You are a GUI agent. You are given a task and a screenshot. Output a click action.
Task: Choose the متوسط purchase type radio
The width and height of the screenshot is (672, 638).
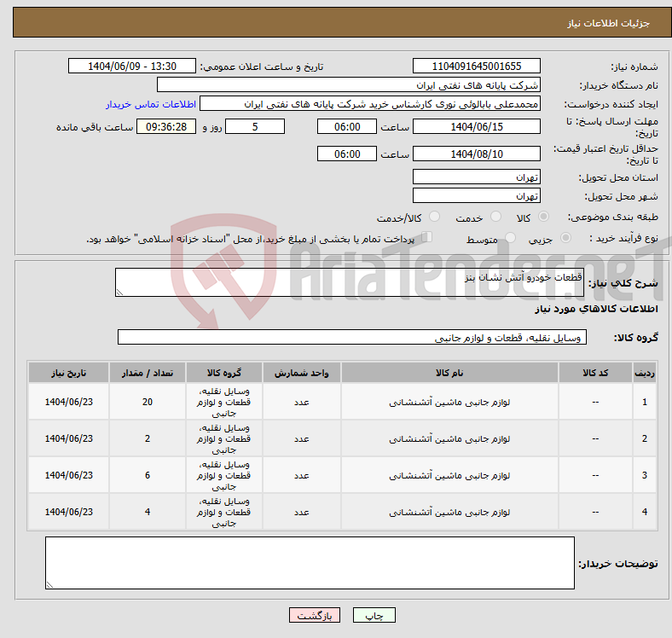(510, 238)
